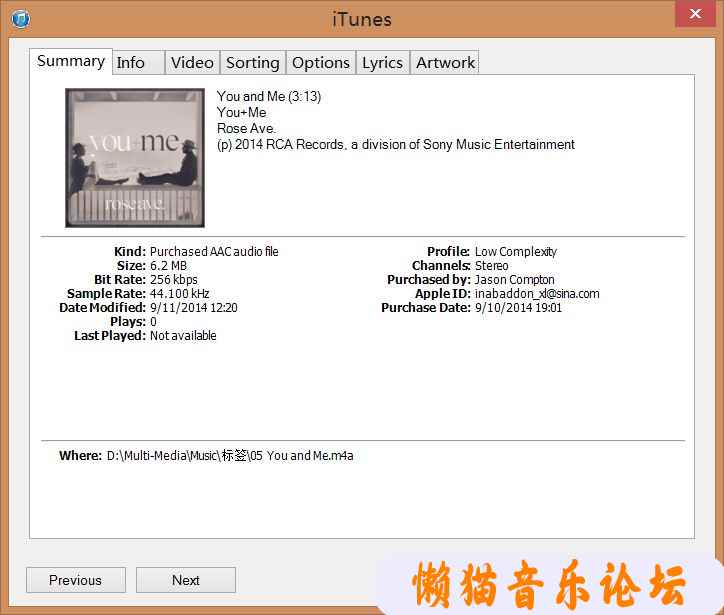724x615 pixels.
Task: Switch to the Sorting tab
Action: pyautogui.click(x=253, y=62)
